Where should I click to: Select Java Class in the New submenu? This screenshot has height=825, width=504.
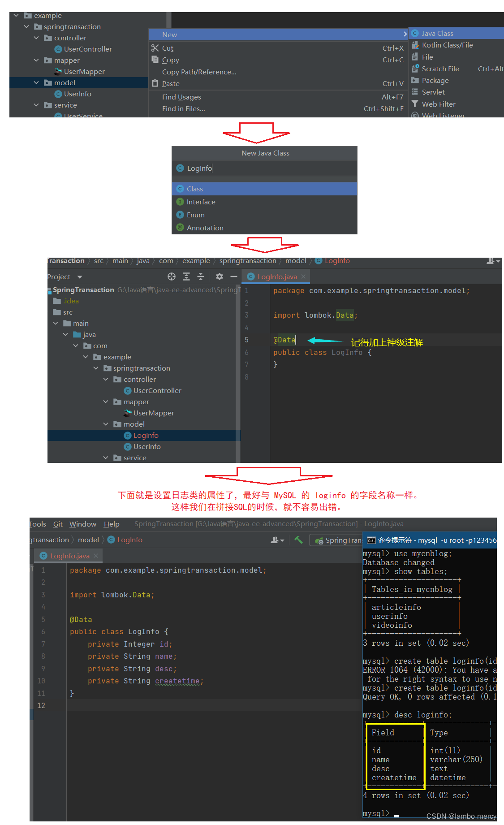(x=456, y=33)
